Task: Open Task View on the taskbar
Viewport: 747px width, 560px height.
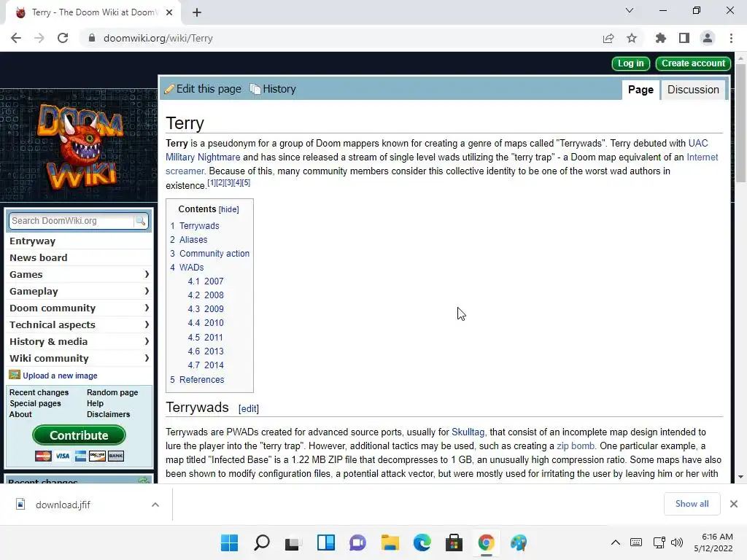Action: pos(293,542)
